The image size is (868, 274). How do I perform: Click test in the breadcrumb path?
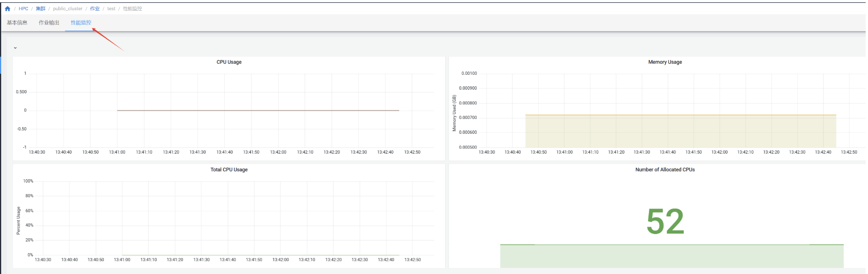[x=111, y=9]
